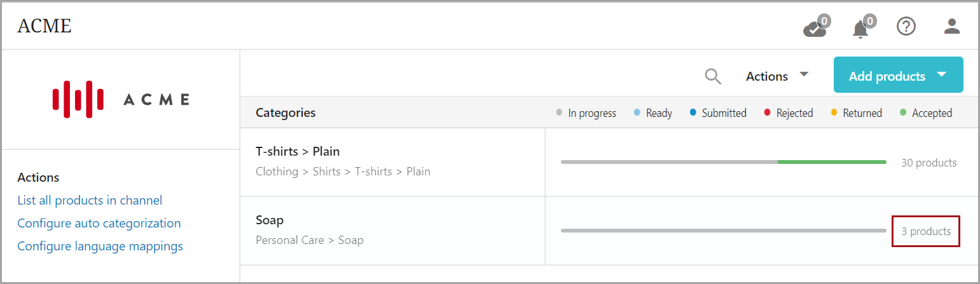Click the Soap progress bar

click(x=723, y=231)
